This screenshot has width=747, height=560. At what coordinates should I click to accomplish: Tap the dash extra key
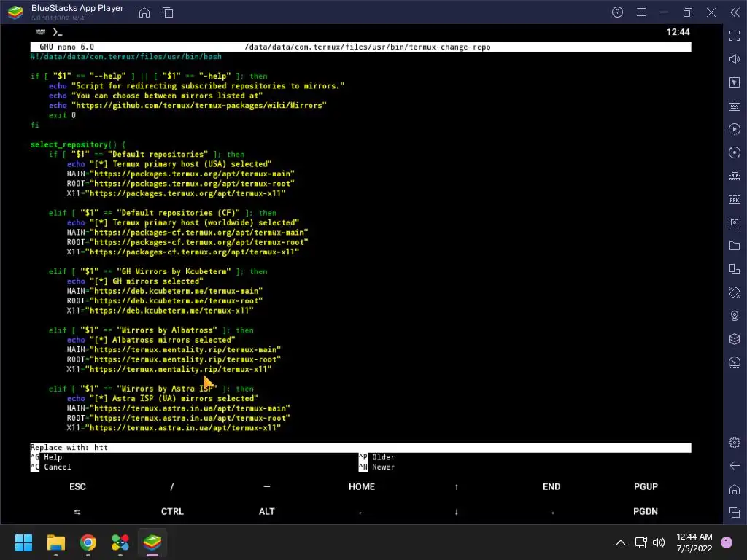pyautogui.click(x=267, y=486)
